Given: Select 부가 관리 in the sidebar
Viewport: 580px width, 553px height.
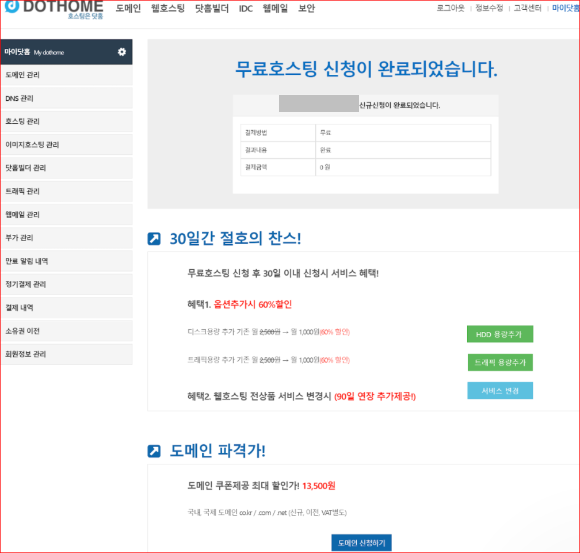Looking at the screenshot, I should tap(67, 237).
